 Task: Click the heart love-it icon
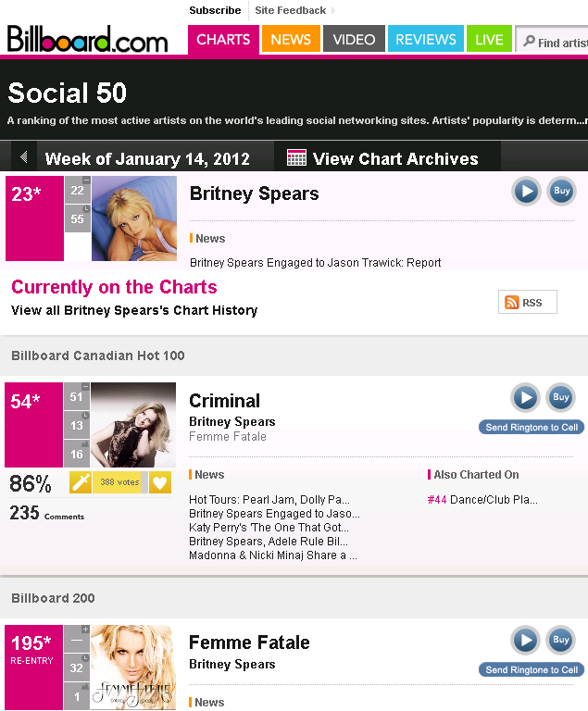(160, 482)
